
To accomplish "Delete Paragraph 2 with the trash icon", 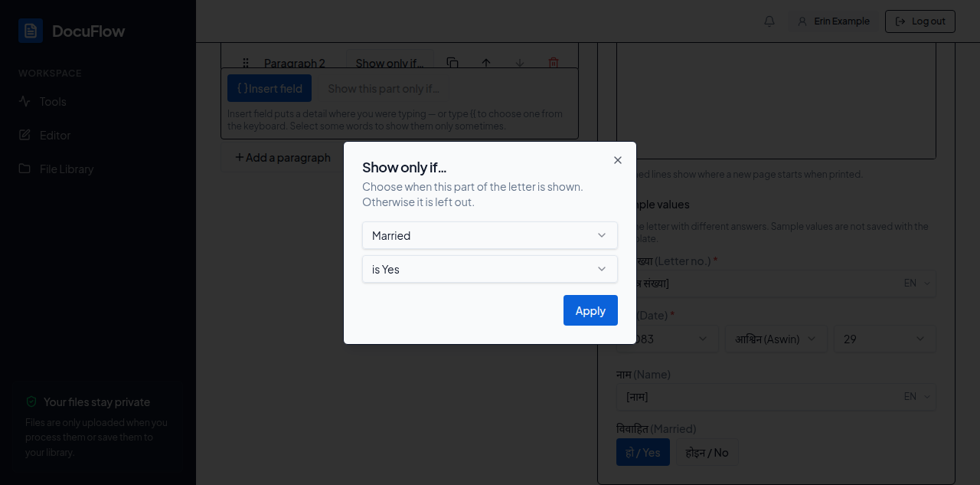I will 554,63.
